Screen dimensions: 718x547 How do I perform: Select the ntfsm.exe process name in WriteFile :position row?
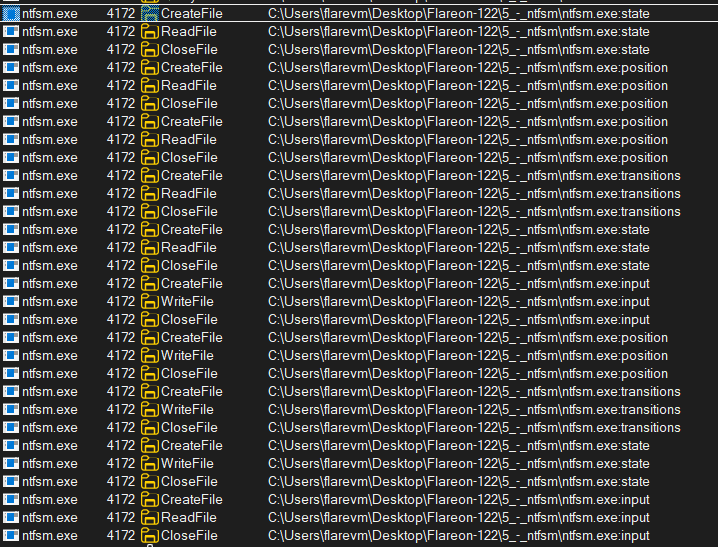(x=49, y=356)
